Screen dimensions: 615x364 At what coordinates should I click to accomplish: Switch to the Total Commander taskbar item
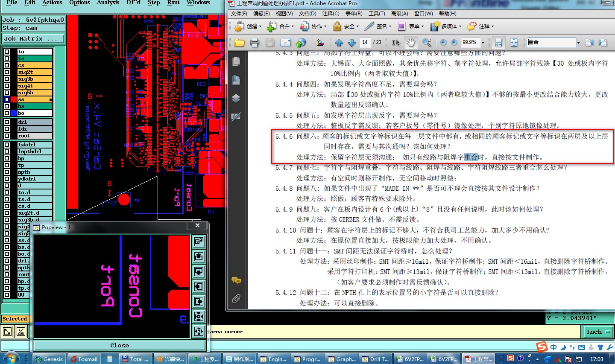click(x=135, y=359)
